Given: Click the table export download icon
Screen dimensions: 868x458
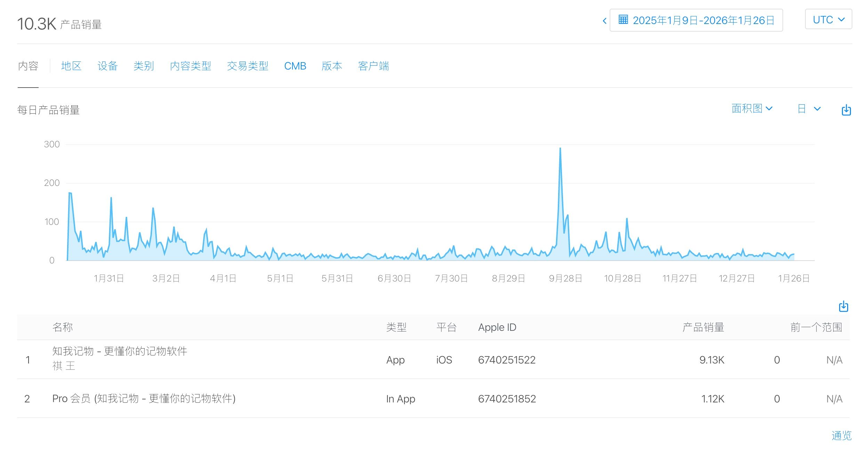Looking at the screenshot, I should (x=843, y=306).
